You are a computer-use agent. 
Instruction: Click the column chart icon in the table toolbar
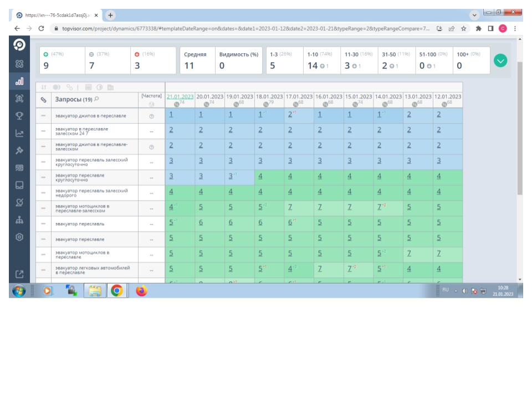tap(111, 87)
